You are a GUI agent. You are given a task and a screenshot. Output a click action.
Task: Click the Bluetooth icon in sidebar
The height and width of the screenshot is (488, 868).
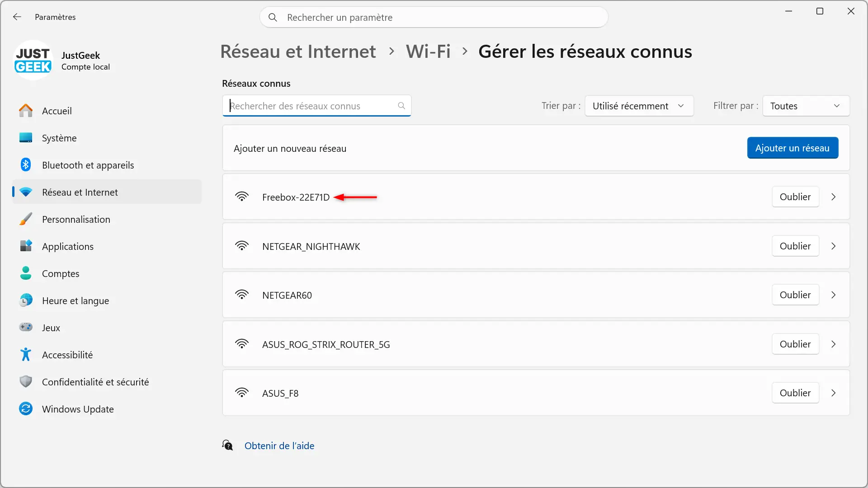pyautogui.click(x=26, y=165)
